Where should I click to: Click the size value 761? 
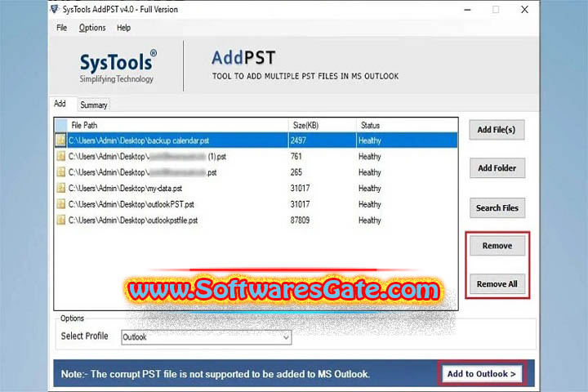tap(296, 156)
